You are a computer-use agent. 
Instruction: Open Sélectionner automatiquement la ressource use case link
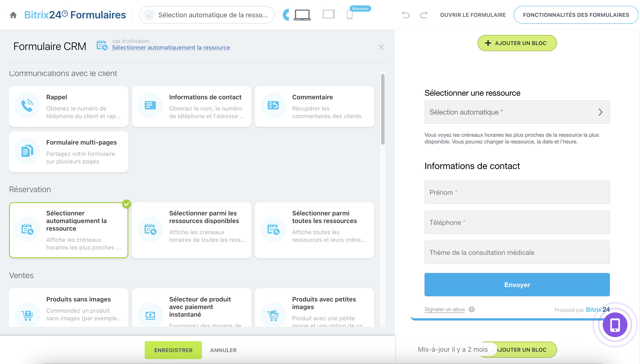pos(171,48)
